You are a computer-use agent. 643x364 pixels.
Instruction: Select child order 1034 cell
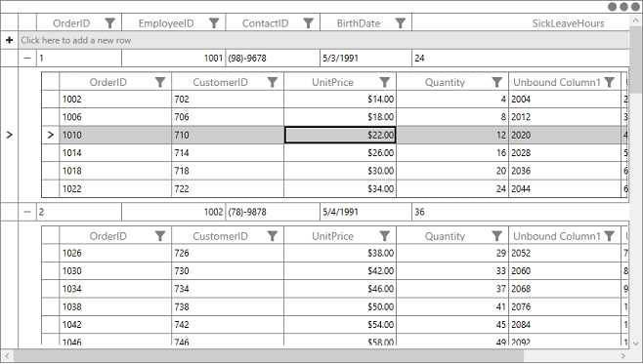(115, 289)
